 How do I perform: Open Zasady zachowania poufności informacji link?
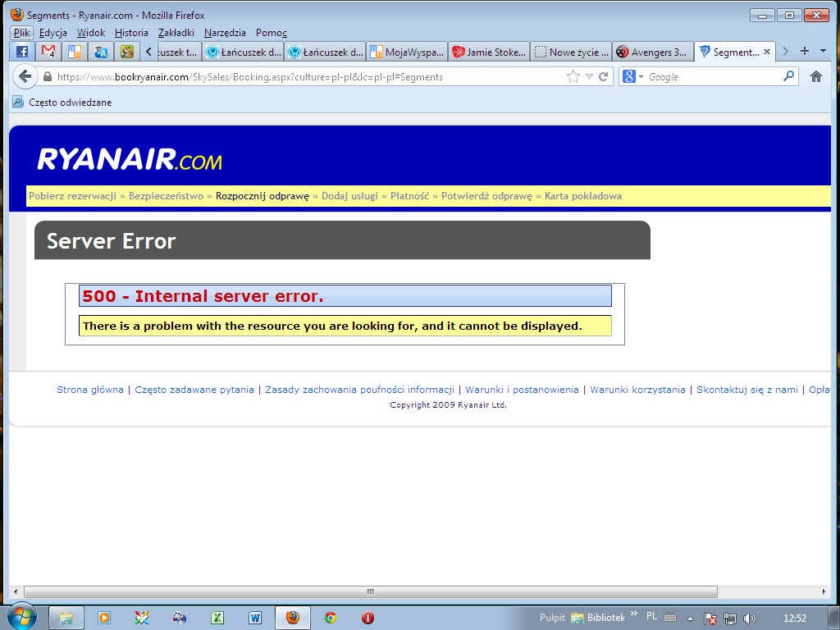tap(359, 390)
